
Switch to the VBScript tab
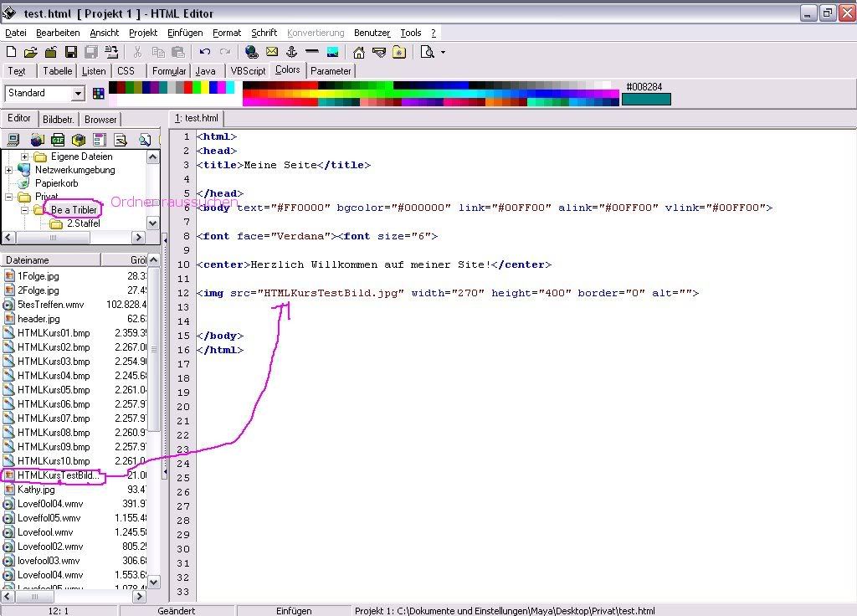(248, 71)
